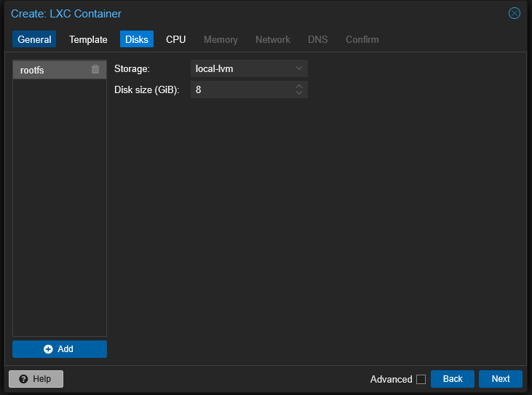Screen dimensions: 532x395
Task: Open the Memory tab
Action: (x=221, y=39)
